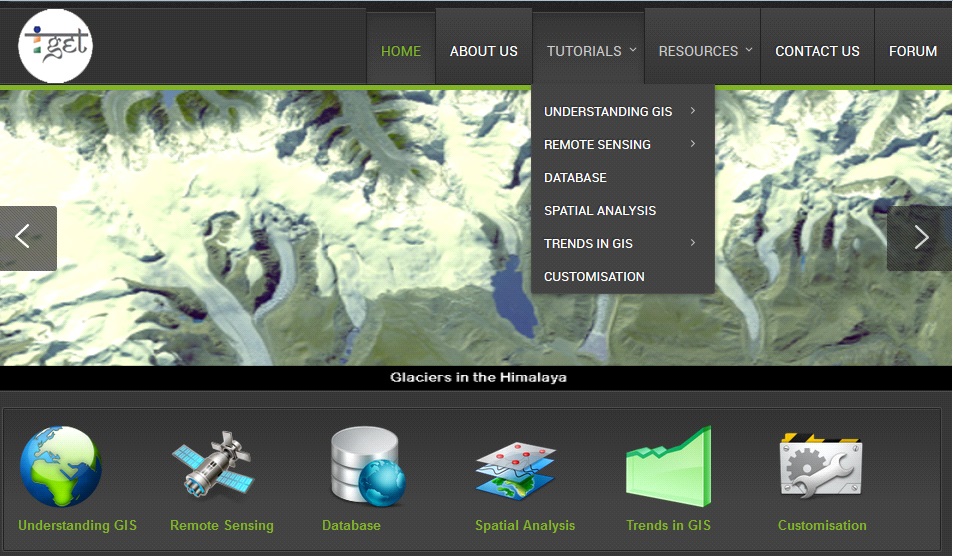Follow the green Understanding GIS link

coord(77,526)
